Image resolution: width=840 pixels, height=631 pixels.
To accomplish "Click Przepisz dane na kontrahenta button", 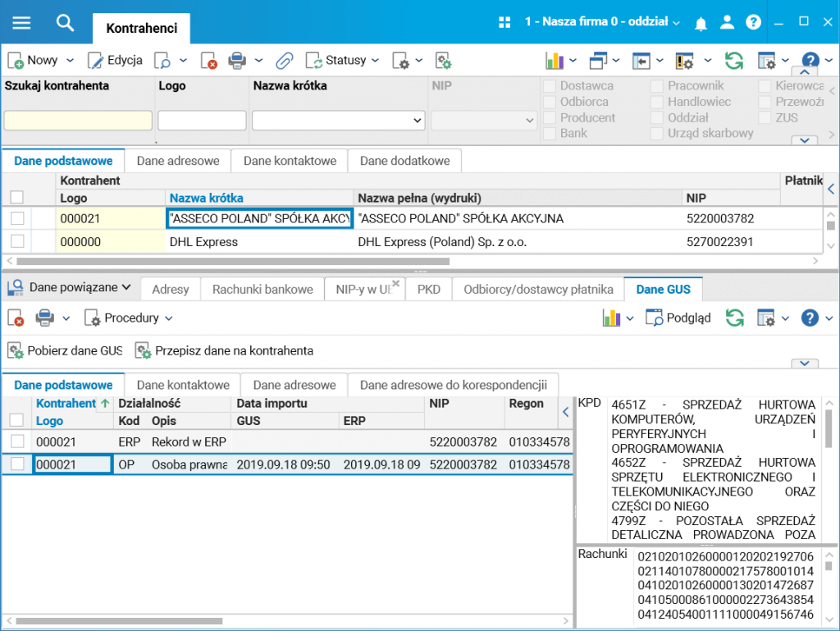I will click(x=224, y=350).
